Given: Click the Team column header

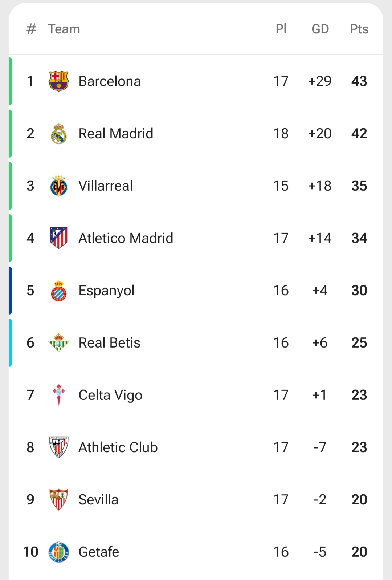Looking at the screenshot, I should click(64, 29).
